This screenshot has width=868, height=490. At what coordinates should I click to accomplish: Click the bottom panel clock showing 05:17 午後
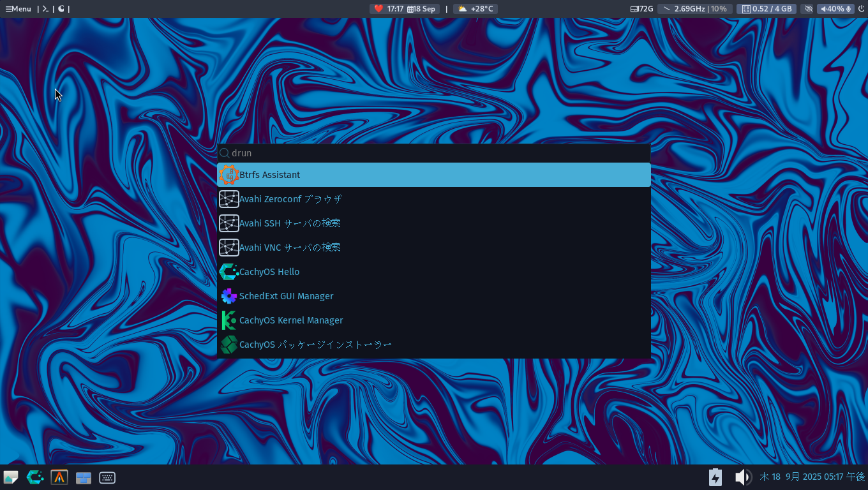click(x=812, y=477)
